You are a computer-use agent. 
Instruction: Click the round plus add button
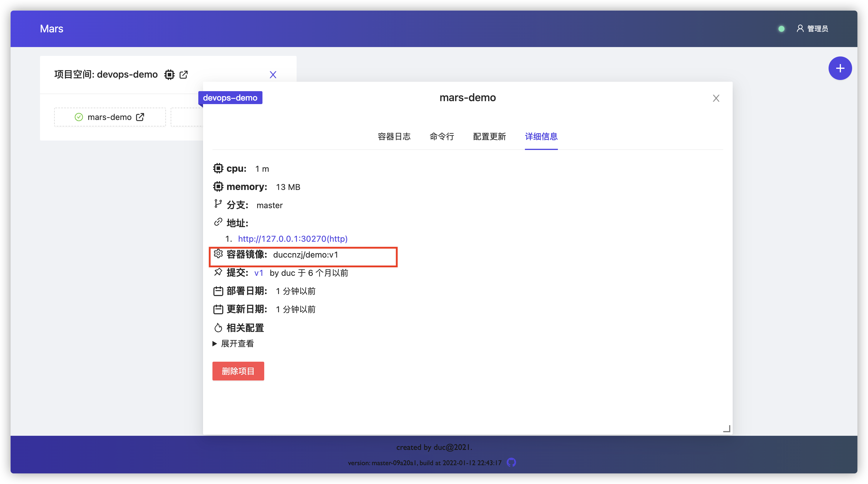point(840,69)
